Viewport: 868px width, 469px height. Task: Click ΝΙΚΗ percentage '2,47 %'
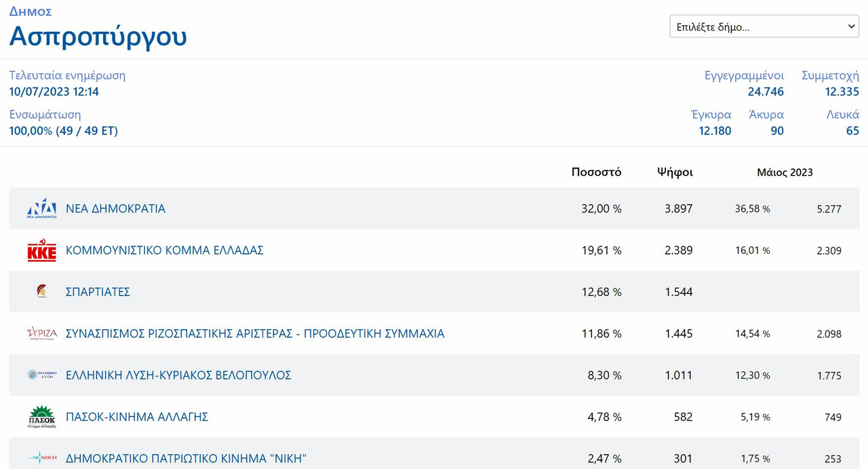coord(604,459)
